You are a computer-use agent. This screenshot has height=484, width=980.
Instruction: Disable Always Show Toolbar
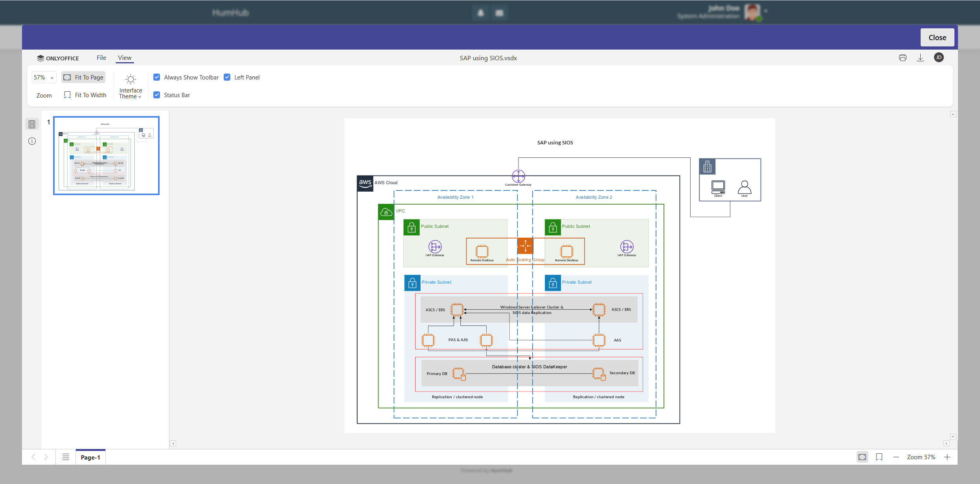157,77
